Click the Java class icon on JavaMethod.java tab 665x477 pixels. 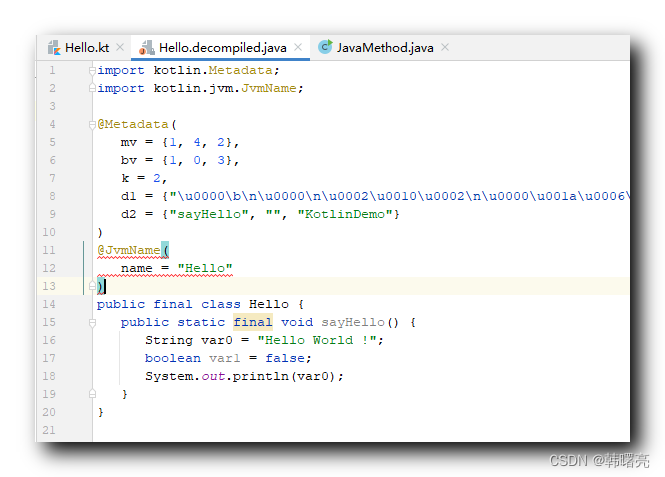[x=326, y=47]
